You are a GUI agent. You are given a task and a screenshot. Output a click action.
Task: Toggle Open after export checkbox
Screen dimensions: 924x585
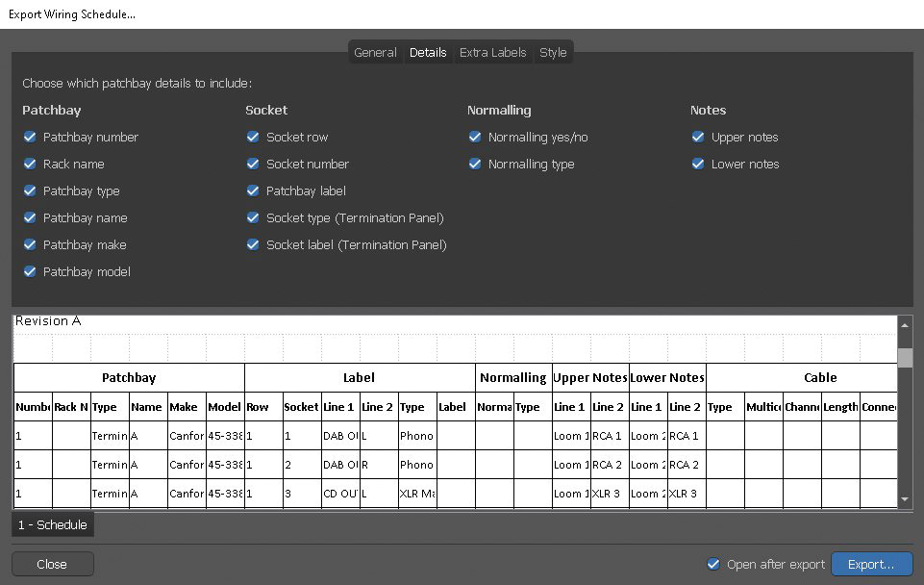coord(713,565)
